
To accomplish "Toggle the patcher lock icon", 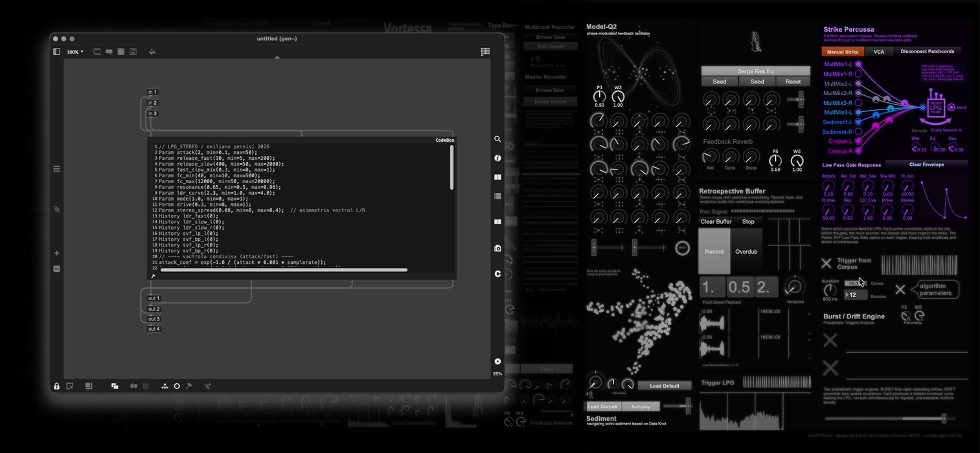I will click(x=57, y=386).
